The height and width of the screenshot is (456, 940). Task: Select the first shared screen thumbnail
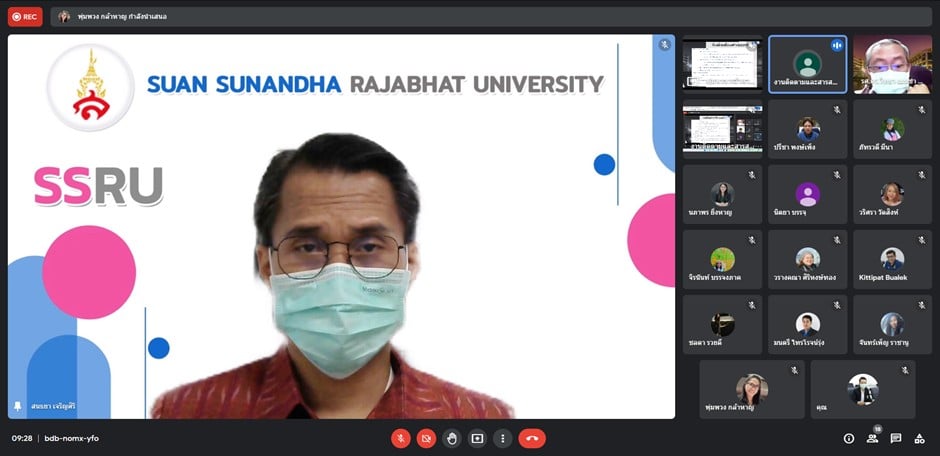tap(722, 64)
